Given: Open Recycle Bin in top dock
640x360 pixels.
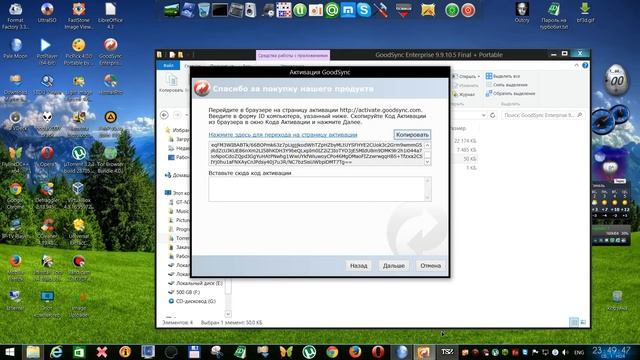Looking at the screenshot, I should pyautogui.click(x=203, y=10).
